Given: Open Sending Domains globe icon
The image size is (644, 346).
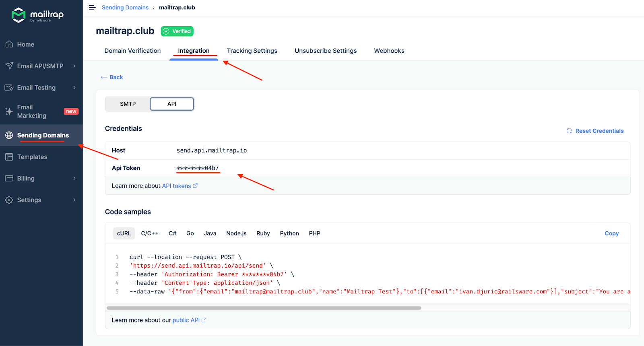Looking at the screenshot, I should click(x=9, y=135).
